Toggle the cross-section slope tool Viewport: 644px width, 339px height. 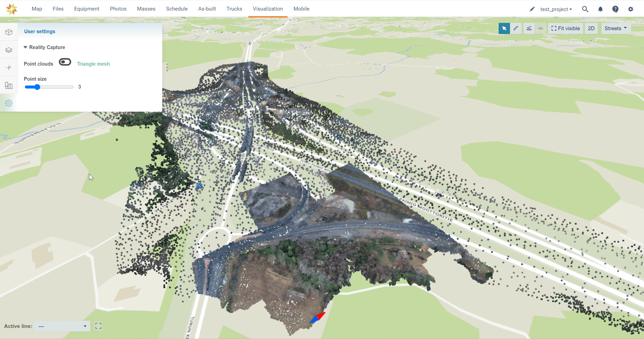click(x=529, y=28)
